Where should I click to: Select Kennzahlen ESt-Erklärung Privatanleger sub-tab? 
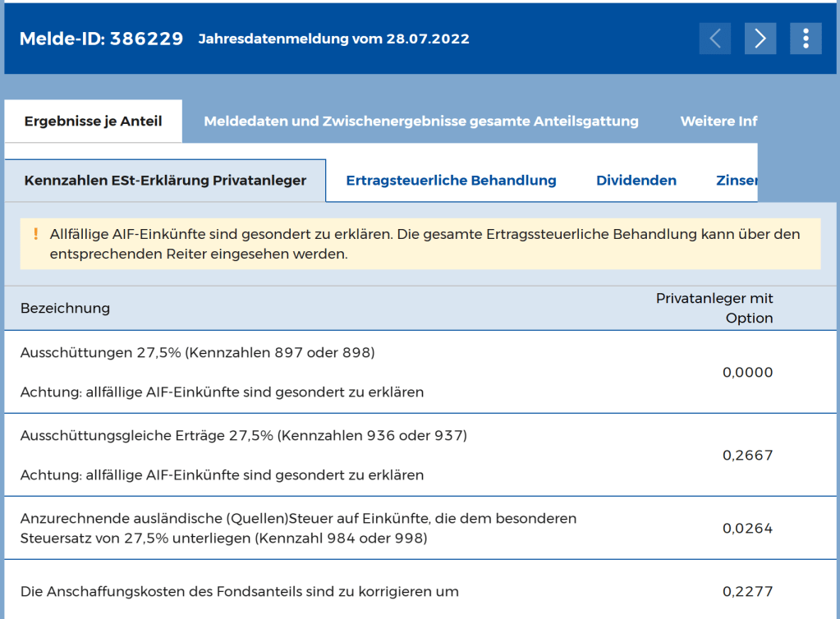coord(165,181)
